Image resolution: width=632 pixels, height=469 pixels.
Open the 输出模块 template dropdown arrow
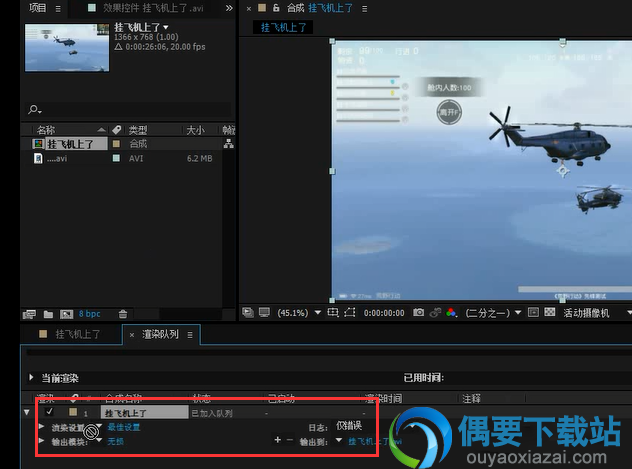(x=99, y=440)
